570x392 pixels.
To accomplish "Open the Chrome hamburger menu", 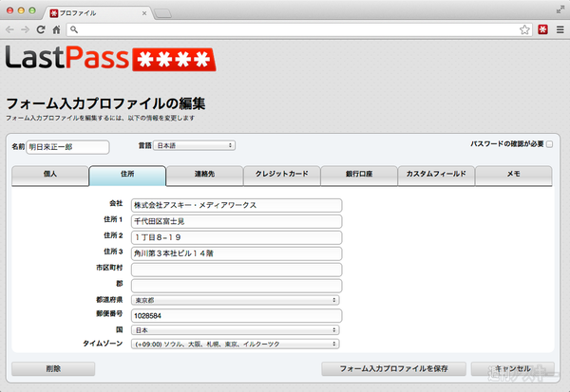I will click(560, 29).
